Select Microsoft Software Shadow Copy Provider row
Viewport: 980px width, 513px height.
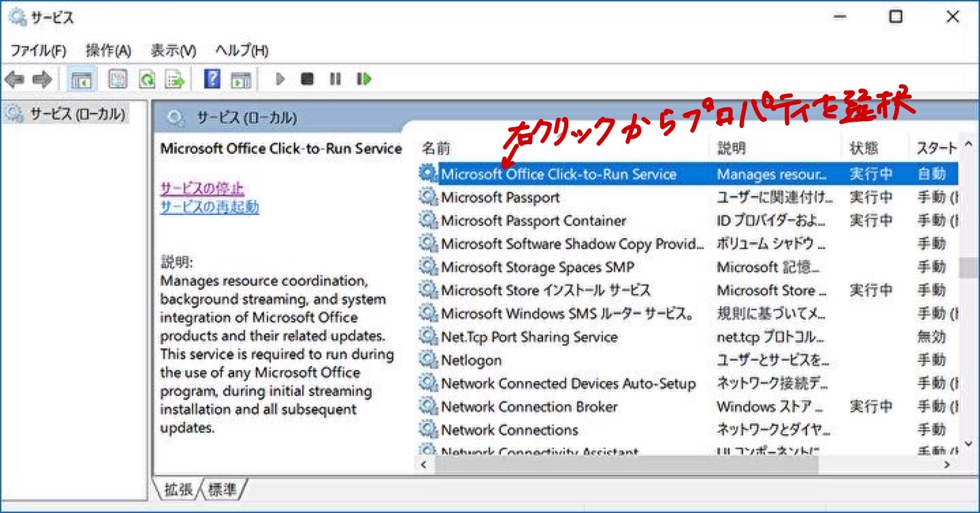click(x=687, y=244)
